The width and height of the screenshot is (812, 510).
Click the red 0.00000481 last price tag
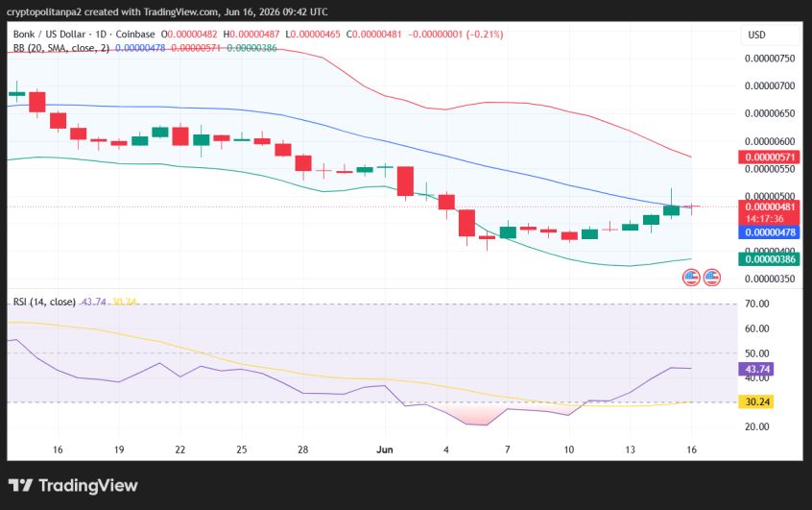pyautogui.click(x=769, y=206)
